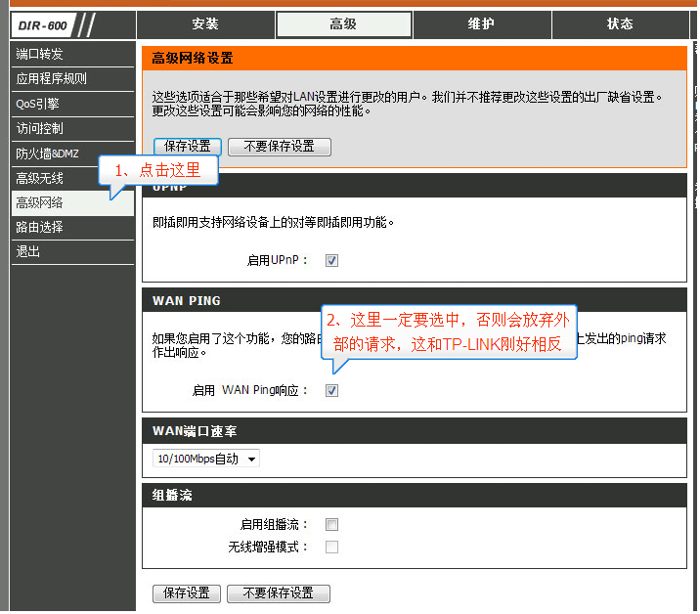Click the top 不要保存设置 button
This screenshot has height=614, width=700.
[280, 147]
